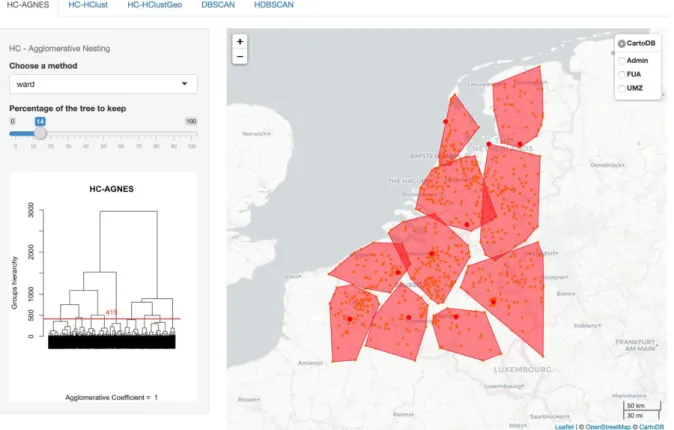The width and height of the screenshot is (674, 430).
Task: Open the DBSCAN tab
Action: (218, 5)
